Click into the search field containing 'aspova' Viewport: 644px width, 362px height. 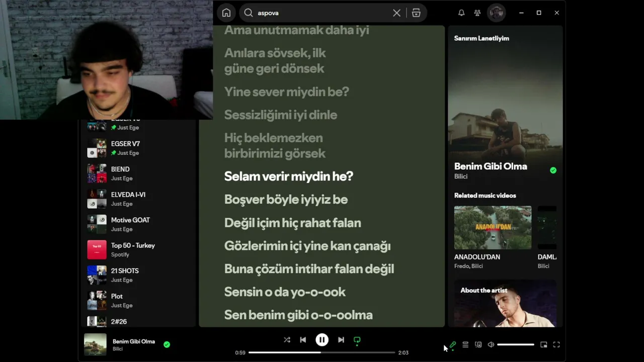(322, 13)
